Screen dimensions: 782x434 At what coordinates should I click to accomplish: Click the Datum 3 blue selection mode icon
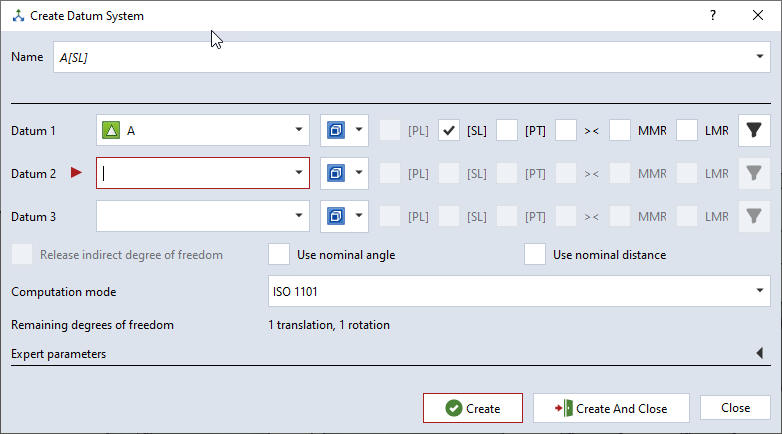[336, 216]
